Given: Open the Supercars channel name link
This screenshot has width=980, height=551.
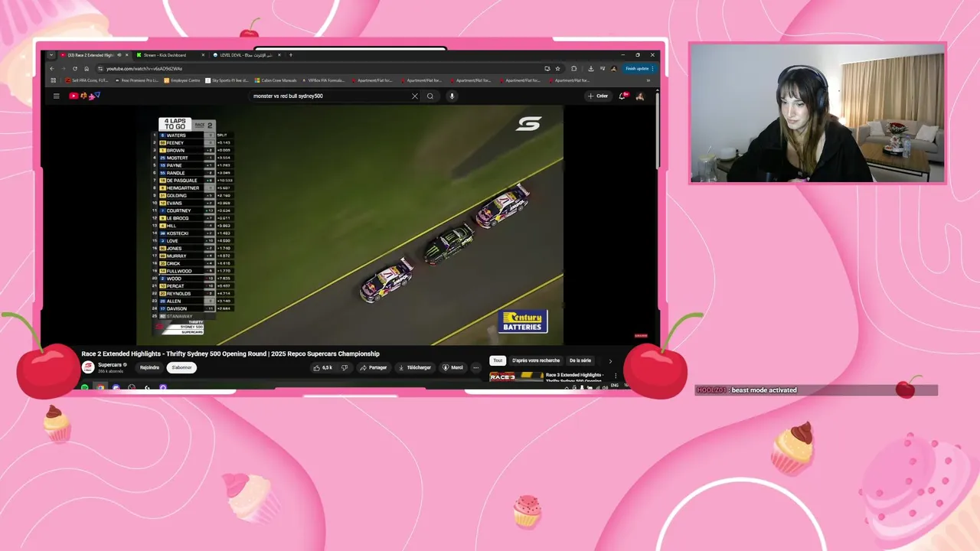Looking at the screenshot, I should pyautogui.click(x=110, y=365).
